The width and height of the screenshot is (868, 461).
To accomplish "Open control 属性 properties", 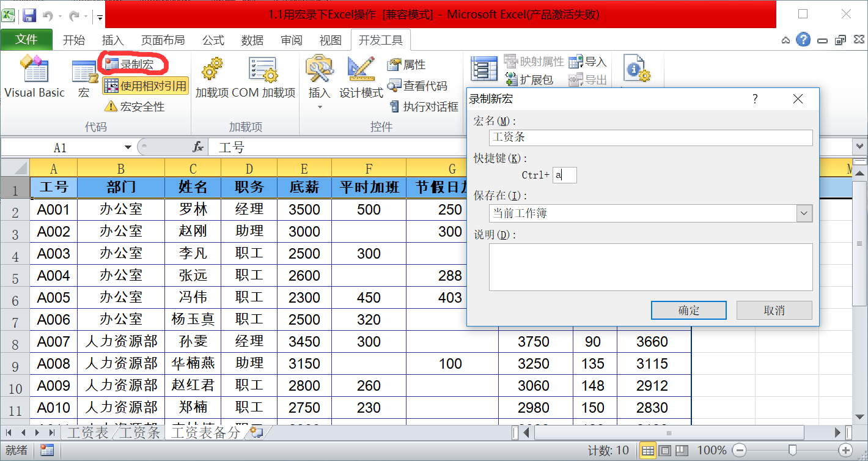I will 406,64.
